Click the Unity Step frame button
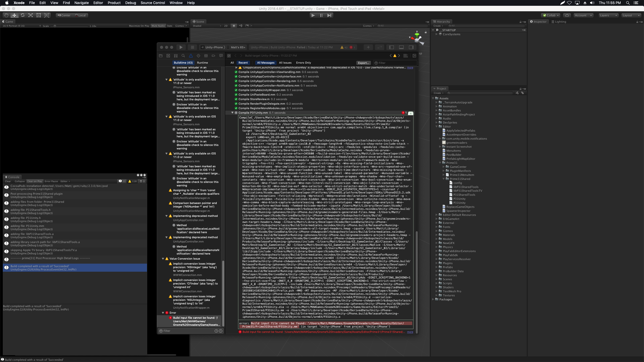Viewport: 644px width, 362px height. 329,15
